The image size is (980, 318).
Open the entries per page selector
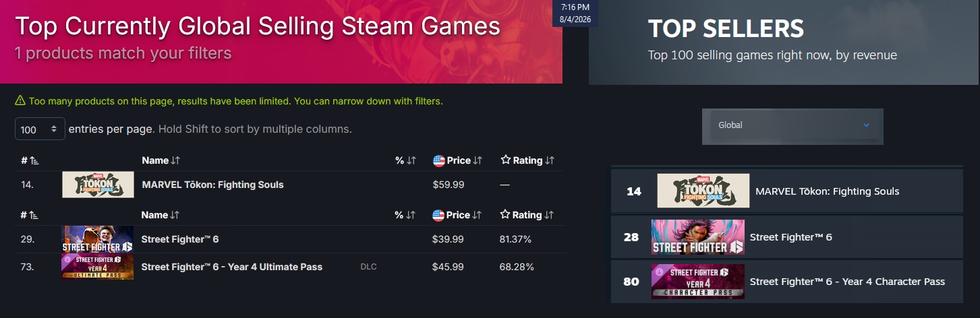[x=40, y=129]
